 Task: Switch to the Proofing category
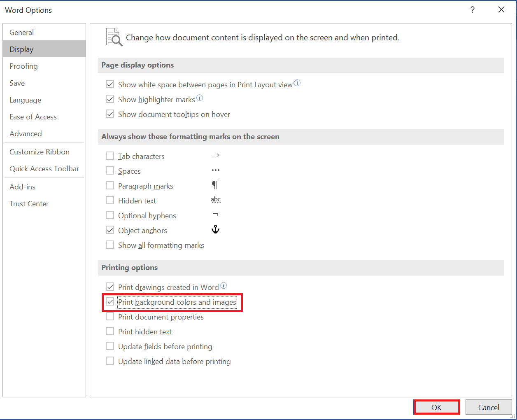pyautogui.click(x=23, y=66)
